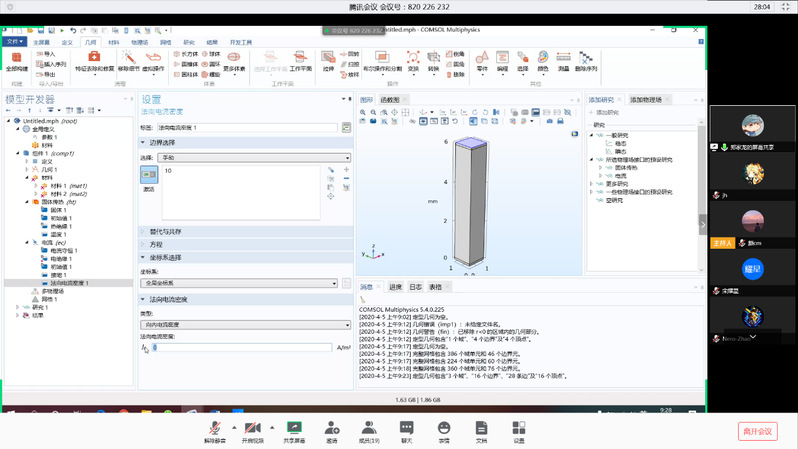
Task: Select Ground (接地 1) tree node
Action: coord(54,275)
